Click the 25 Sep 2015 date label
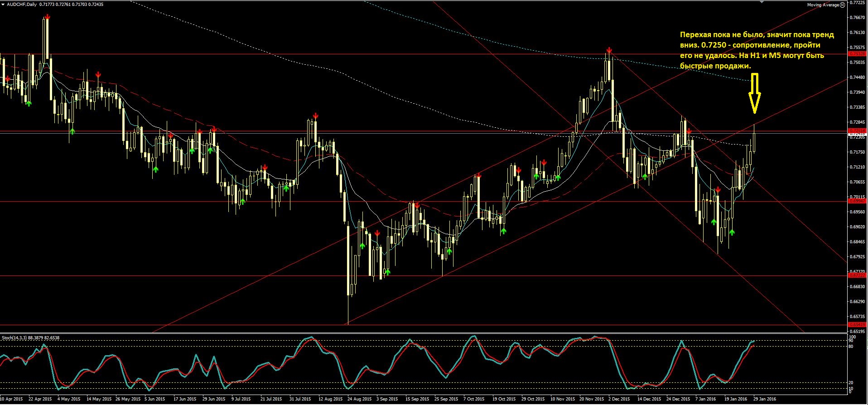The height and width of the screenshot is (405, 868). (x=447, y=400)
